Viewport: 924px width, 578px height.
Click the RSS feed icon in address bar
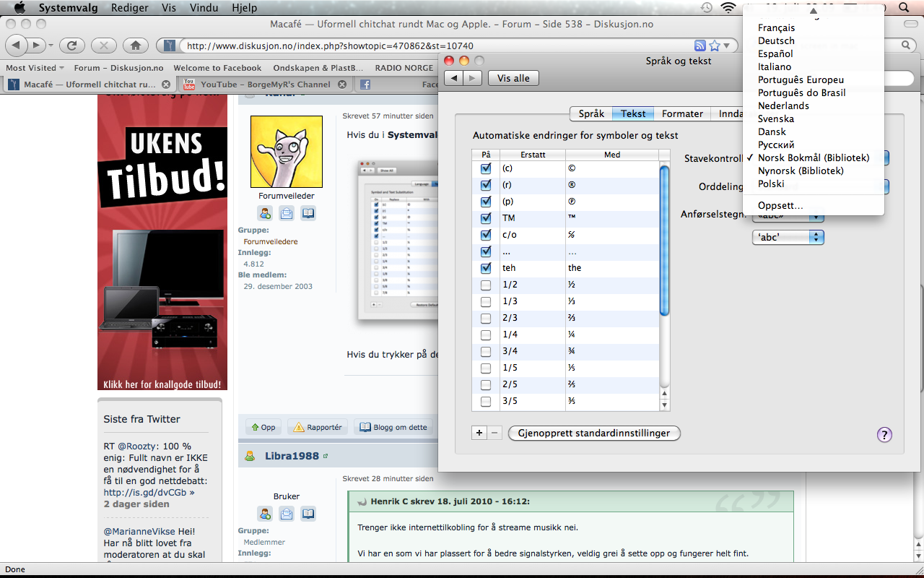point(699,46)
